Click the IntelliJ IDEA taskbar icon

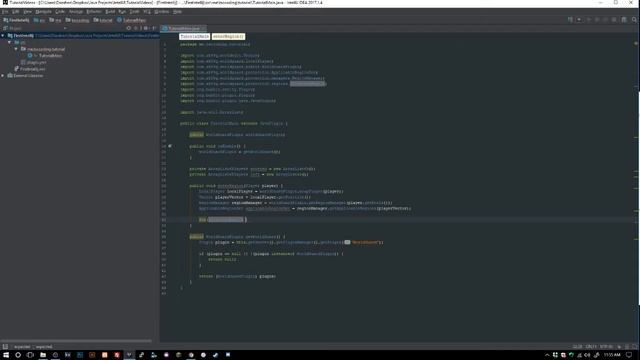pyautogui.click(x=129, y=355)
